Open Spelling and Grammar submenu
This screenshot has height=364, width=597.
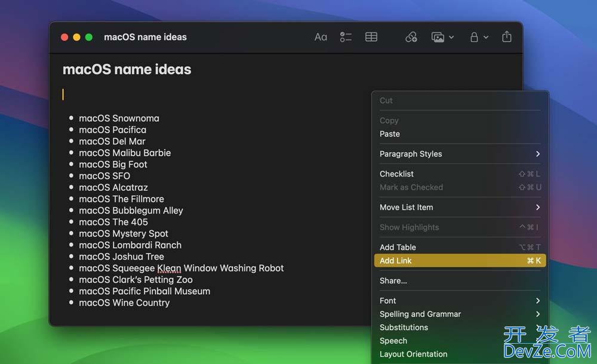pos(460,314)
